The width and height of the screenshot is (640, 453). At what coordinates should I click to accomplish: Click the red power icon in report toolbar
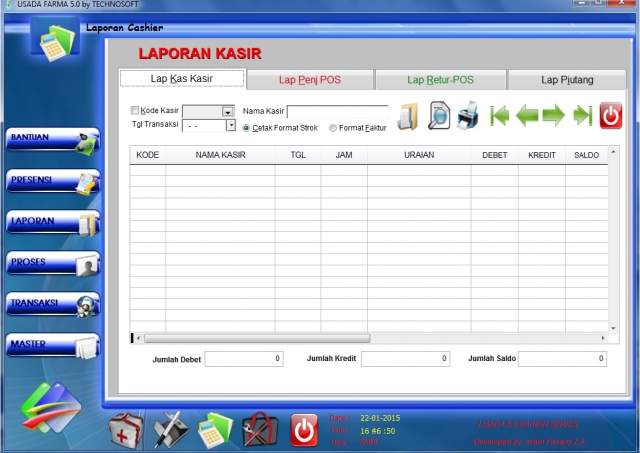(610, 116)
